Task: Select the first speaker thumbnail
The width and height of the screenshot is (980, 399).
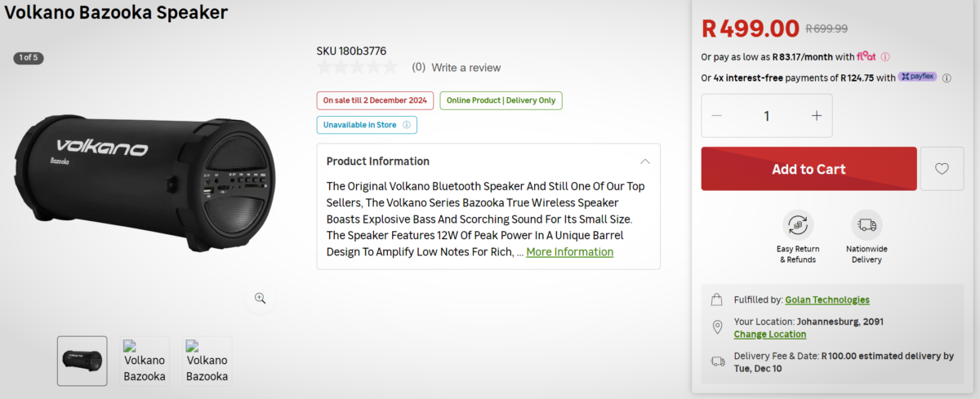Action: (x=82, y=361)
